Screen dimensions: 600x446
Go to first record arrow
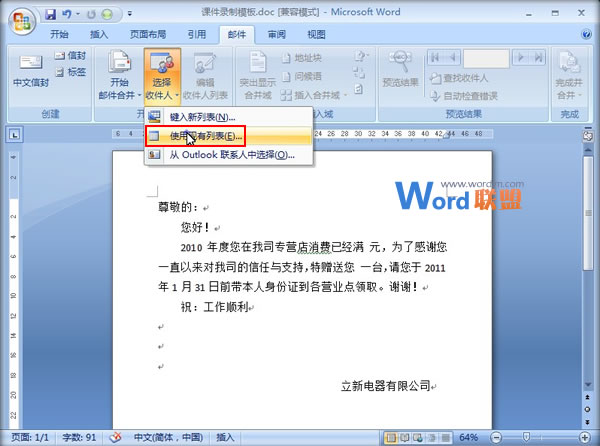435,58
